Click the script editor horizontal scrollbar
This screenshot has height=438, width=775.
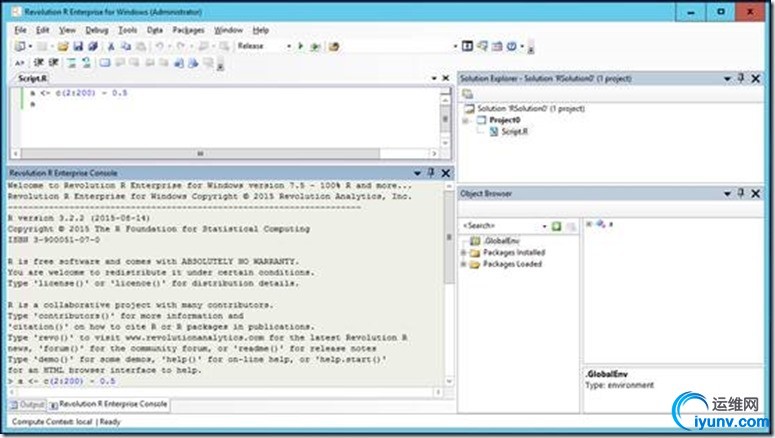[x=225, y=154]
